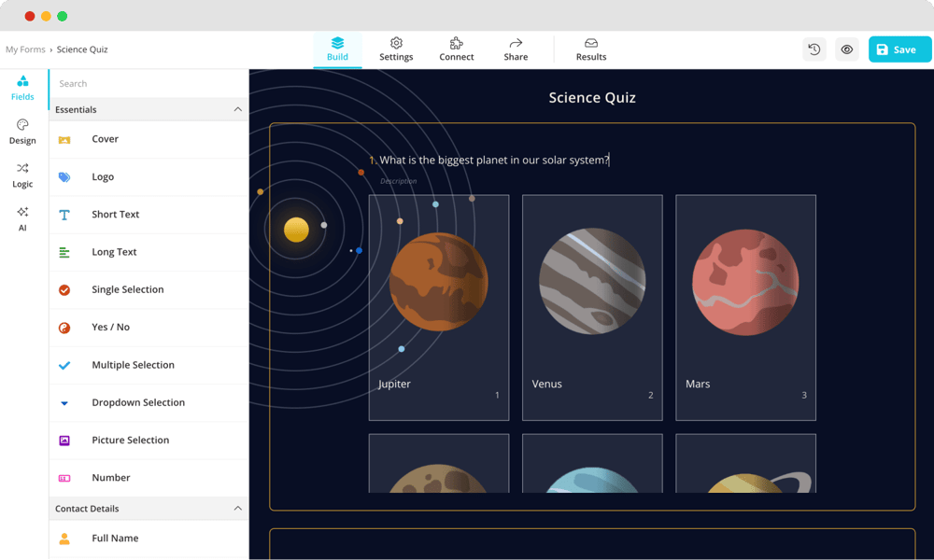Open the Design panel in sidebar
934x560 pixels.
(x=22, y=132)
